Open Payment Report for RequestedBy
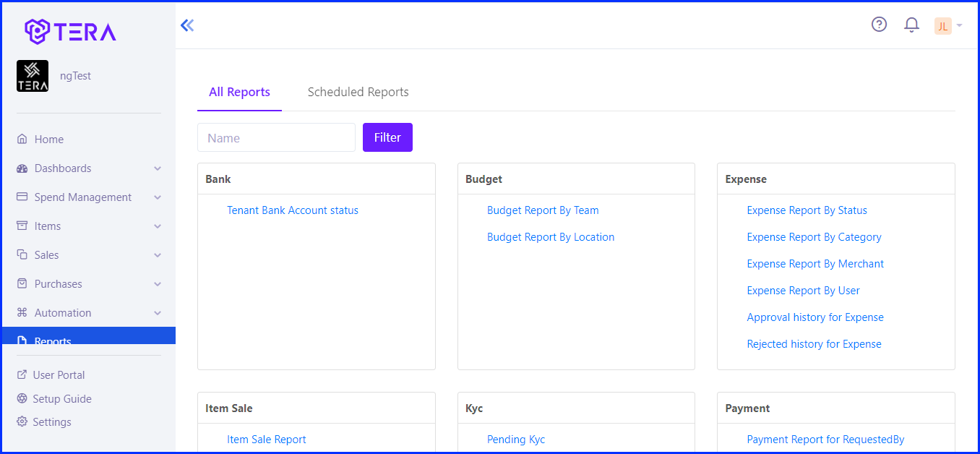This screenshot has width=980, height=454. (x=826, y=440)
